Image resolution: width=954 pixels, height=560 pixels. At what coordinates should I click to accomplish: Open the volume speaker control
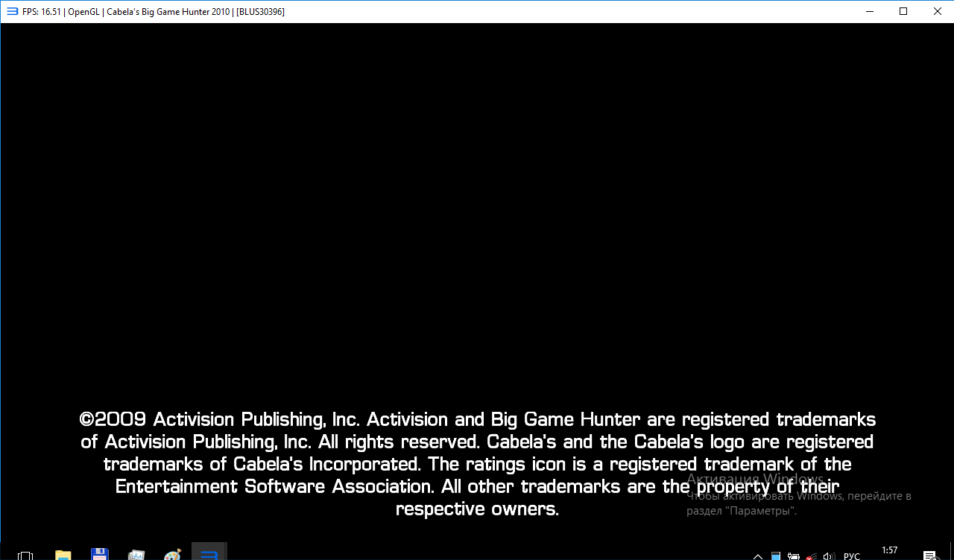[829, 556]
